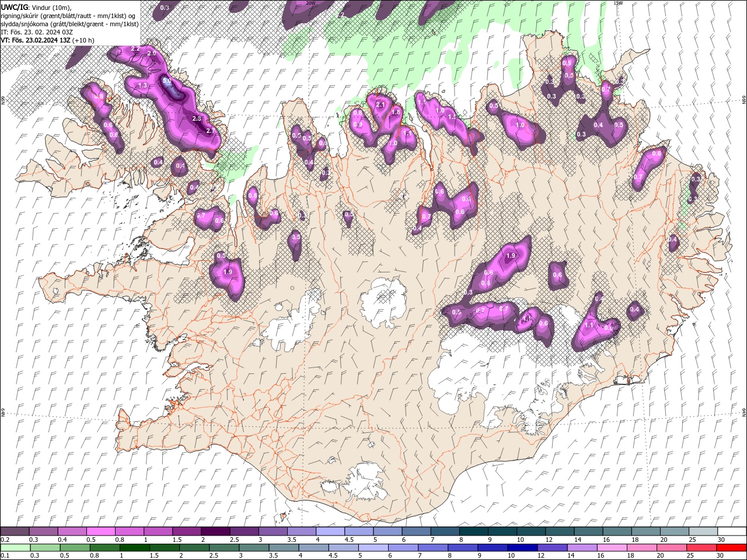Click the bright red 30 rain legend swatch
Image resolution: width=747 pixels, height=560 pixels.
732,547
